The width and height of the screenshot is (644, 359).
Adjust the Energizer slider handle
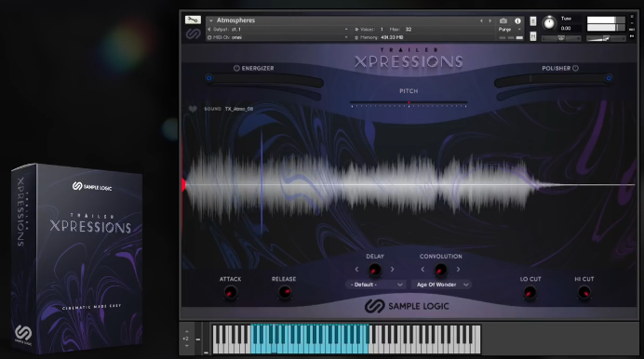(209, 78)
